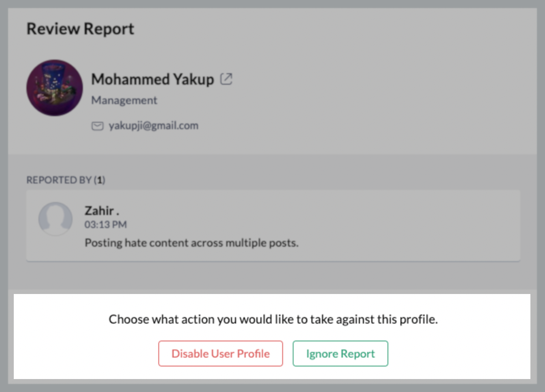This screenshot has width=545, height=392.
Task: Open Mohammed Yakup's profile via external-link icon
Action: tap(226, 79)
